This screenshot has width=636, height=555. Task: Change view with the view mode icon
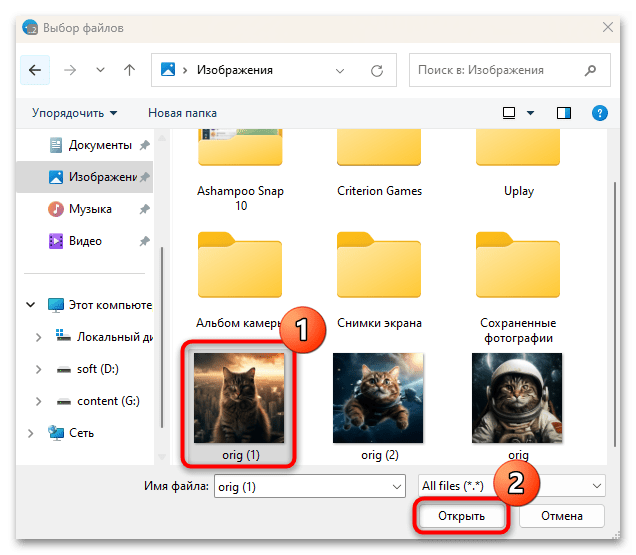[x=509, y=113]
